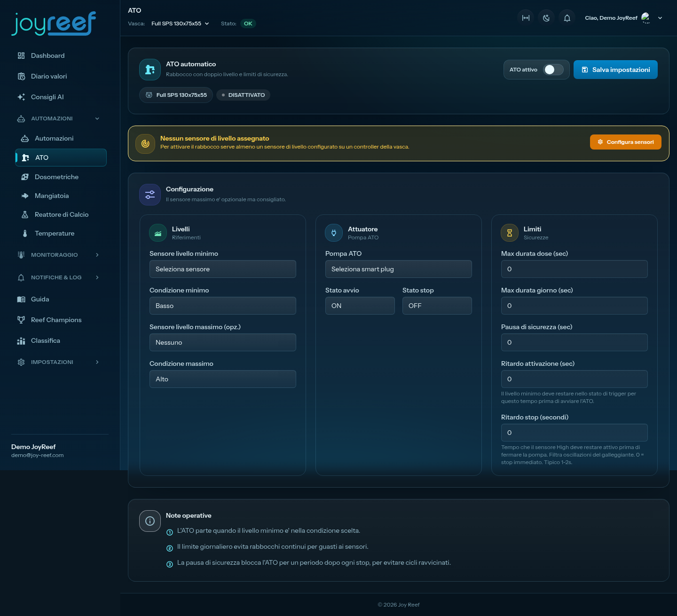Click the Mangiatoia fish icon
The image size is (677, 616).
pos(25,196)
